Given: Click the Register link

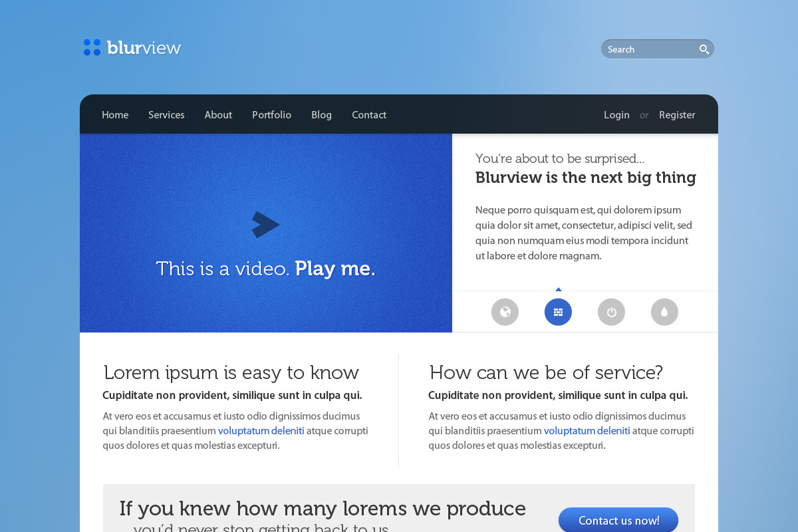Looking at the screenshot, I should coord(677,115).
